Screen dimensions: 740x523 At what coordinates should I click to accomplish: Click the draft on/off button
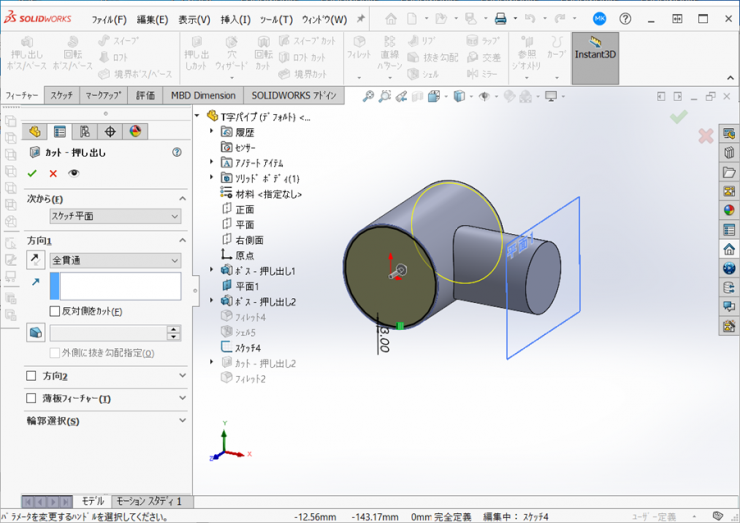point(36,333)
